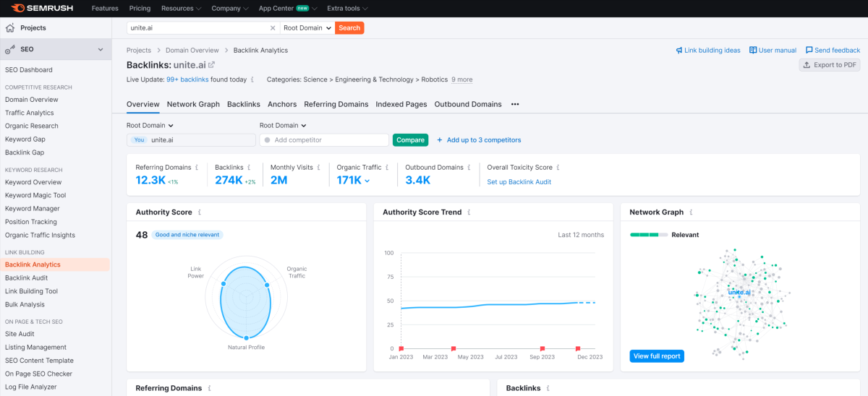This screenshot has height=396, width=868.
Task: Open the Projects home icon
Action: pyautogui.click(x=10, y=27)
